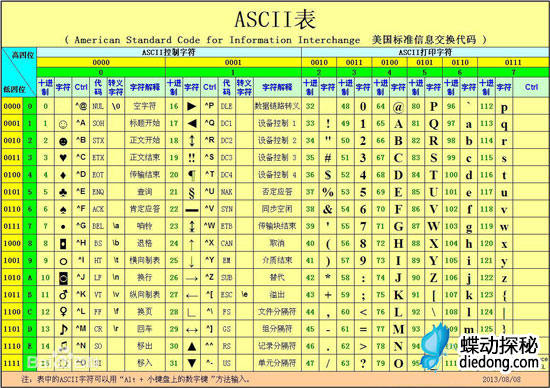Click the "NAK" code cell
550x388 pixels.
point(227,192)
